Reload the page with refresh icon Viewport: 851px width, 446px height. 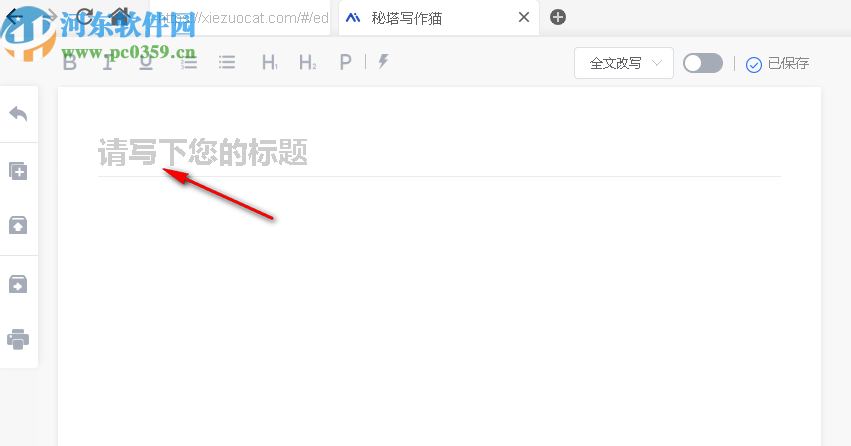[x=85, y=16]
